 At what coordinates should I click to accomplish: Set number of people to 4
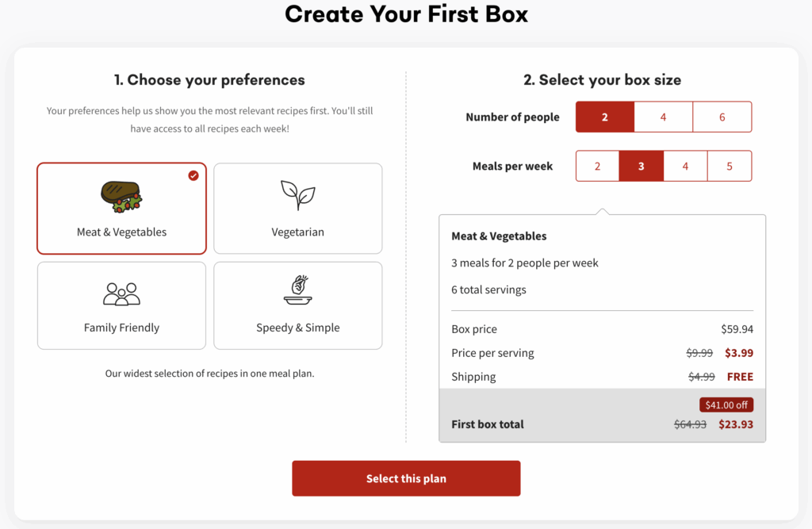[x=664, y=117]
